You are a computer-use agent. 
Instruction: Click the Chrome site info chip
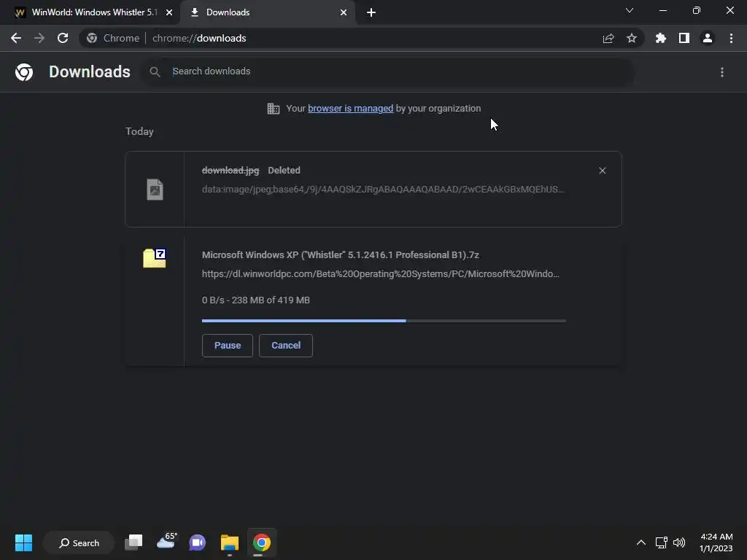(113, 38)
